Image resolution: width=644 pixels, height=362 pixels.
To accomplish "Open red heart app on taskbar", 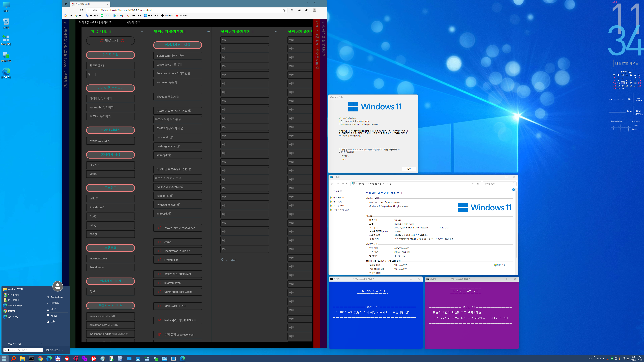I will [x=67, y=358].
